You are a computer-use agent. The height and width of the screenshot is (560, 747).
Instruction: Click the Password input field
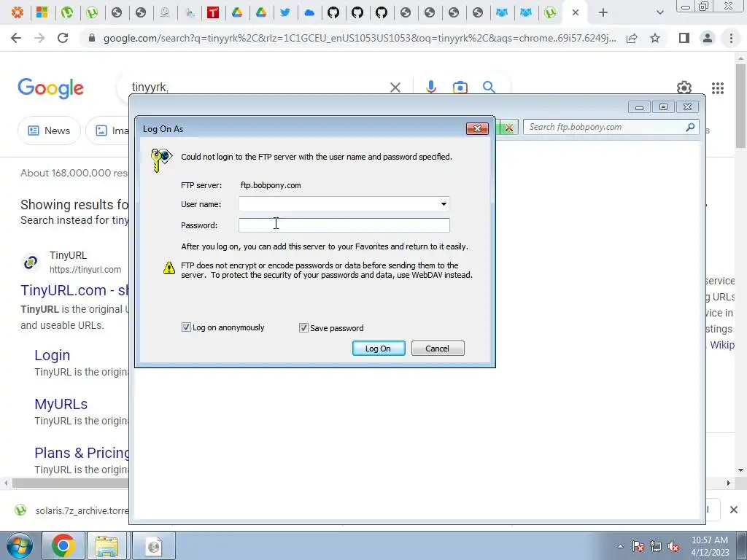344,225
